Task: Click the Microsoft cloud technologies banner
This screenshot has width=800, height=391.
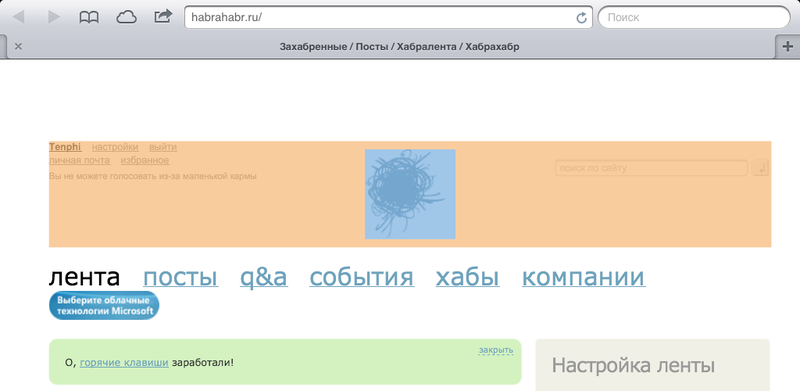Action: tap(104, 305)
